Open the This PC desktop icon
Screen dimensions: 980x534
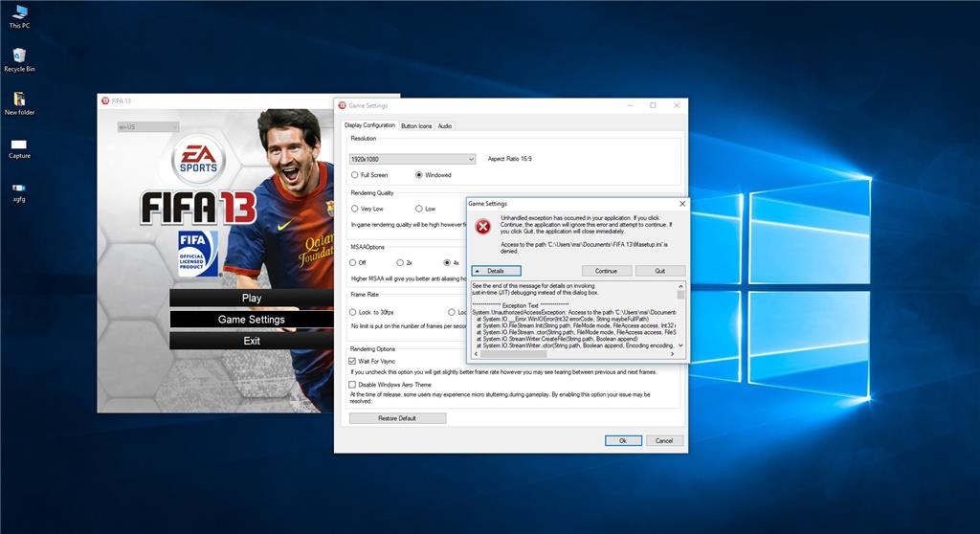(19, 16)
